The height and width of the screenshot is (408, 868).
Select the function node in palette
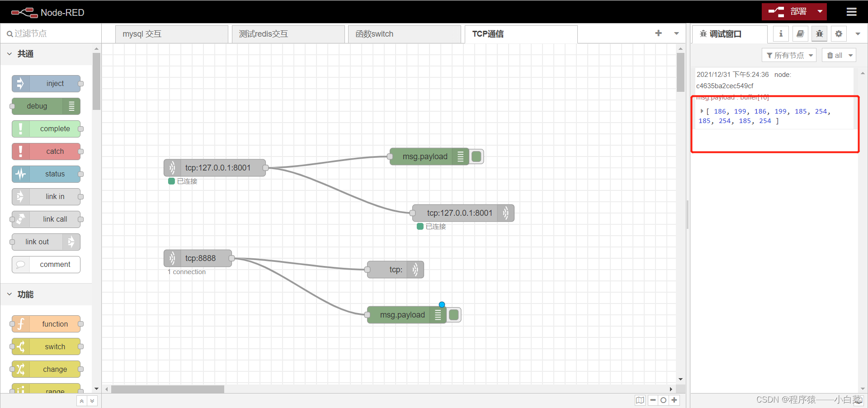pos(46,324)
